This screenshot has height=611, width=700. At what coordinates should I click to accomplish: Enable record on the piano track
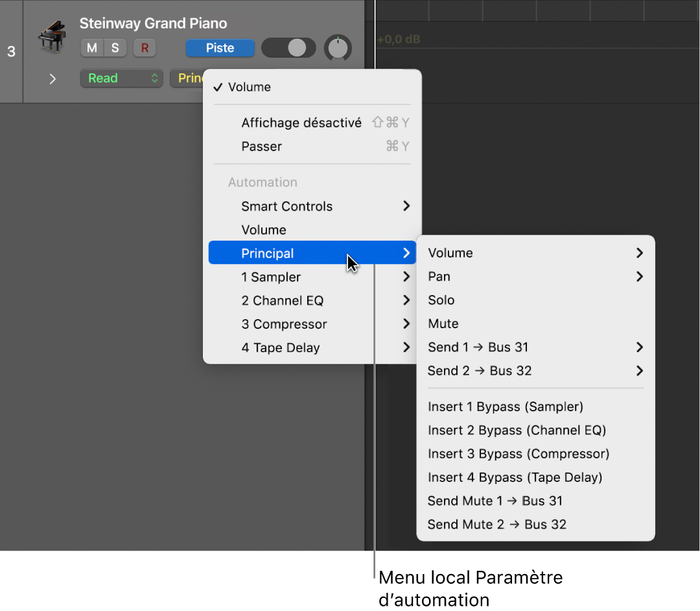[x=144, y=48]
